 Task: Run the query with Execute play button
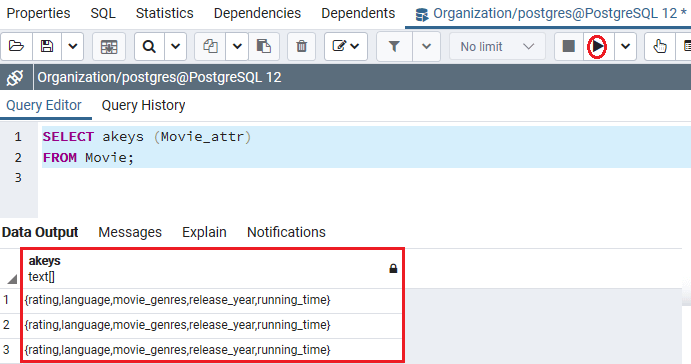(598, 46)
